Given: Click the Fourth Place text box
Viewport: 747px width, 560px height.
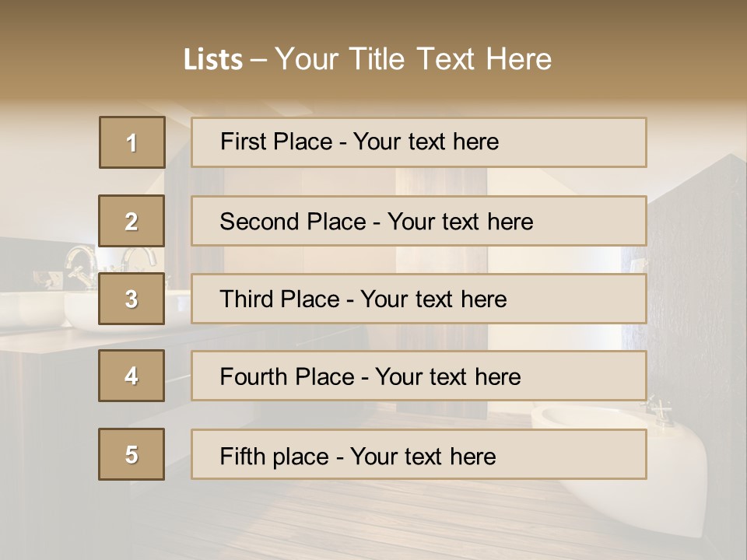Looking at the screenshot, I should click(x=419, y=376).
